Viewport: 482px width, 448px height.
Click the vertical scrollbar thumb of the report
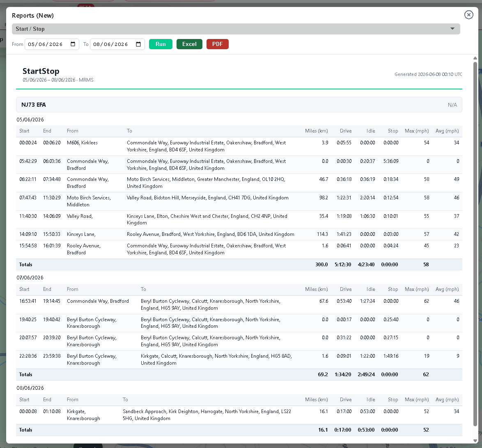[x=475, y=244]
